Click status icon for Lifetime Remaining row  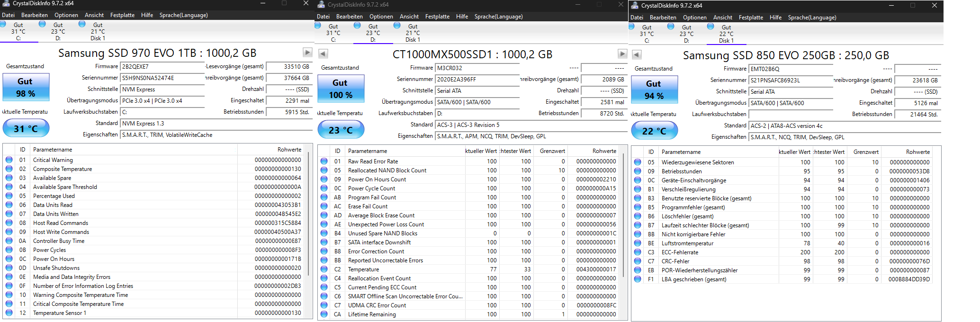point(324,314)
